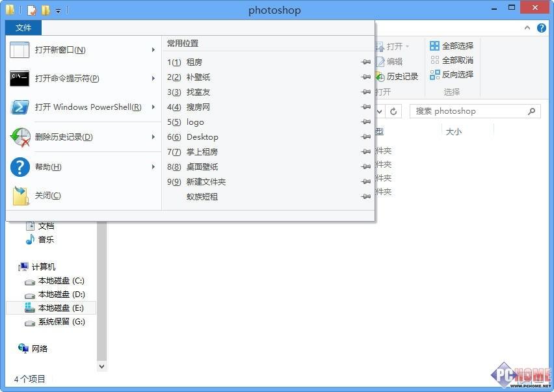Click the blue help question mark icon

20,167
